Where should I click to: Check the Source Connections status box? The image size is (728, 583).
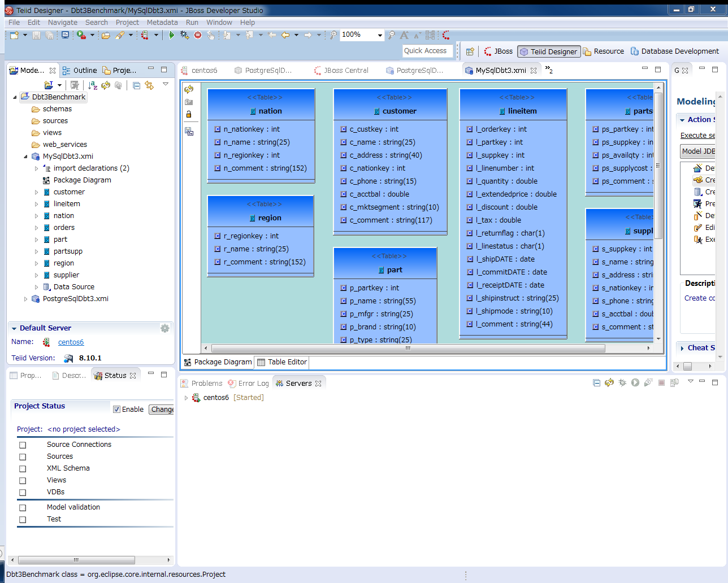[23, 445]
